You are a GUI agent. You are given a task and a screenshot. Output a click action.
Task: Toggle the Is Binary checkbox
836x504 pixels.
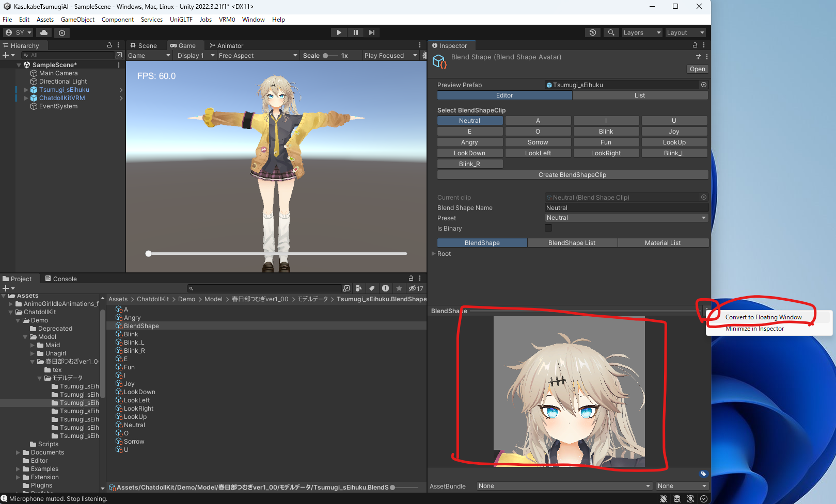click(548, 228)
